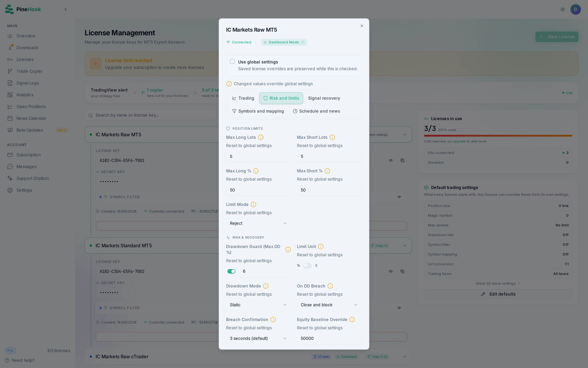Toggle the light/dark theme sun icon
588x368 pixels.
click(x=562, y=10)
